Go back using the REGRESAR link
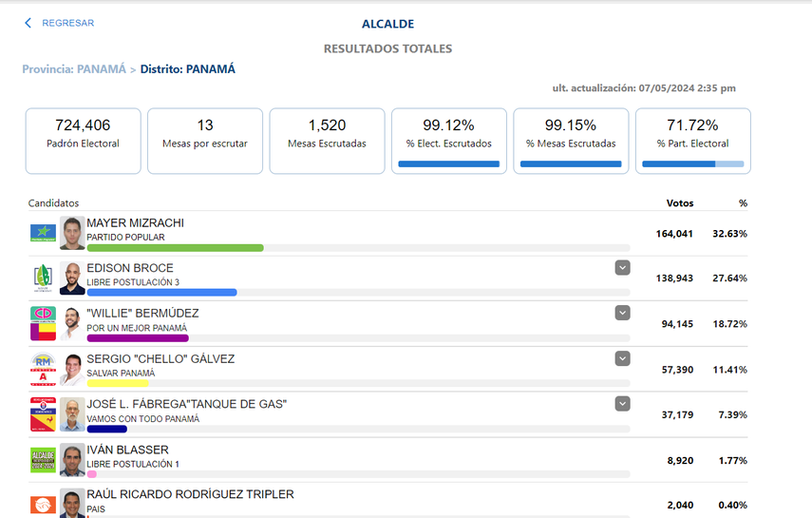812x518 pixels. click(x=67, y=23)
